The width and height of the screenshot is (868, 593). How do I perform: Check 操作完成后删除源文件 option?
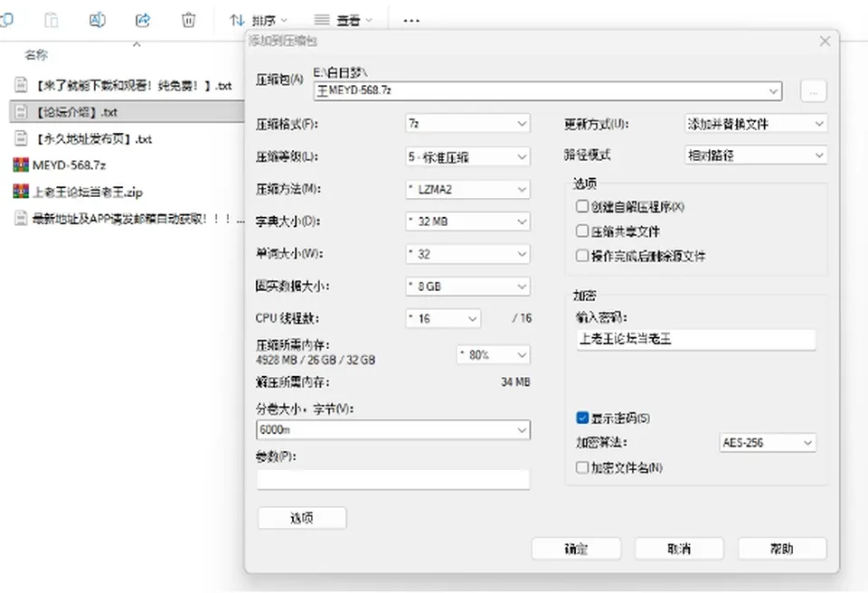(581, 256)
